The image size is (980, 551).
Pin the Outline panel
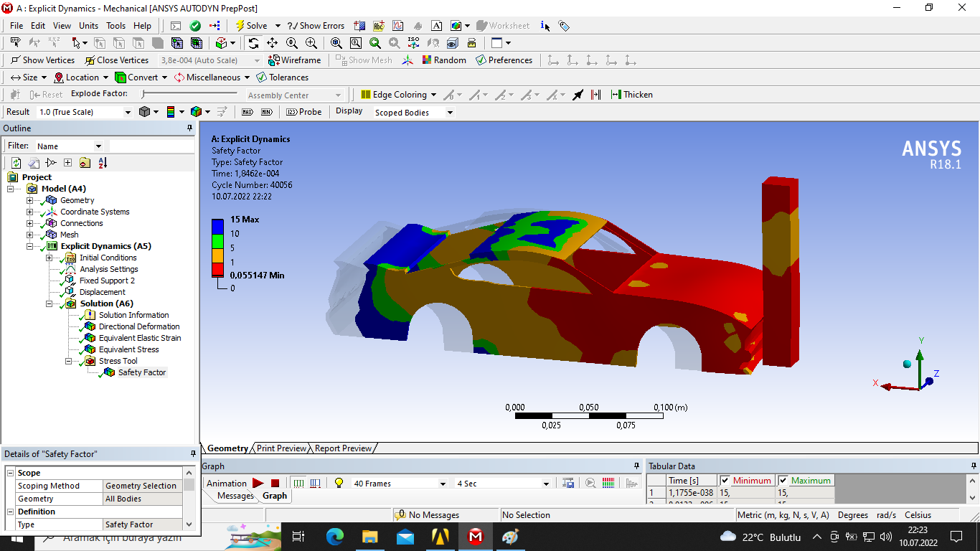pyautogui.click(x=190, y=128)
